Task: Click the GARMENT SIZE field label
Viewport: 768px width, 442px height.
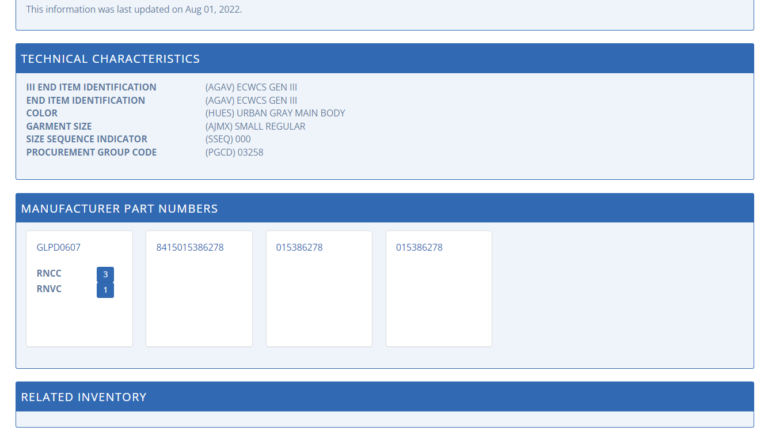Action: coord(59,126)
